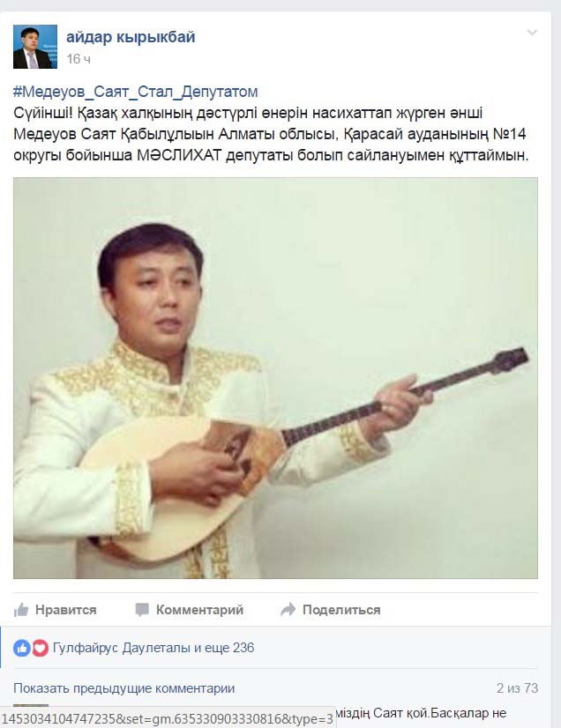561x728 pixels.
Task: Open айдар кырыкбай profile name link
Action: [x=131, y=37]
